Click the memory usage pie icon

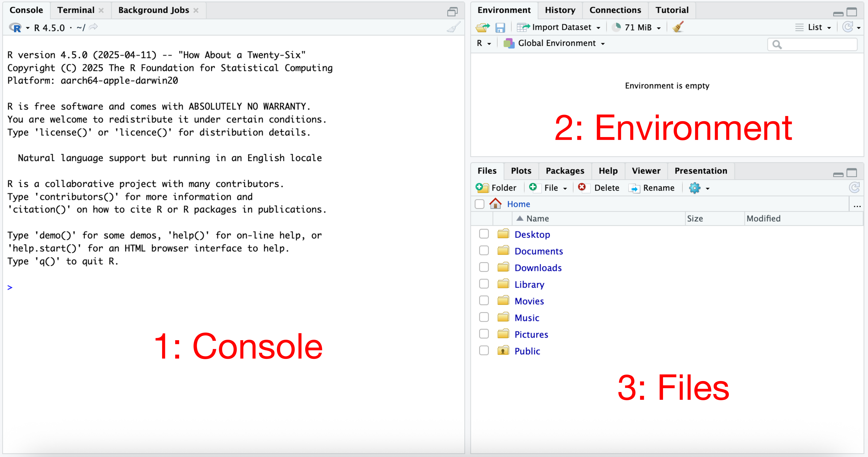pos(616,27)
